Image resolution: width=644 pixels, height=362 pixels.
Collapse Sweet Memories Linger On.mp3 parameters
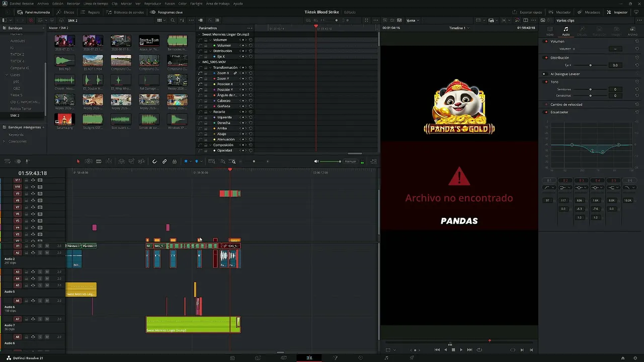click(x=200, y=34)
